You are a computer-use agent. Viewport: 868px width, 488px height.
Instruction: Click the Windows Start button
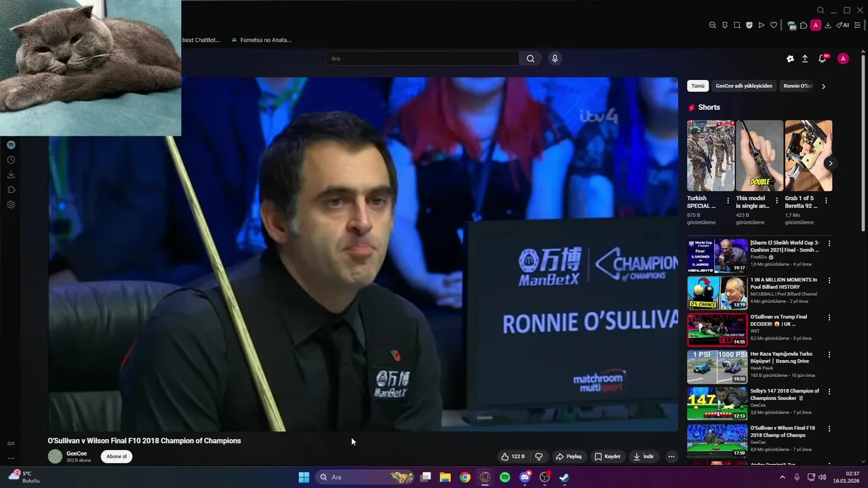click(x=304, y=477)
